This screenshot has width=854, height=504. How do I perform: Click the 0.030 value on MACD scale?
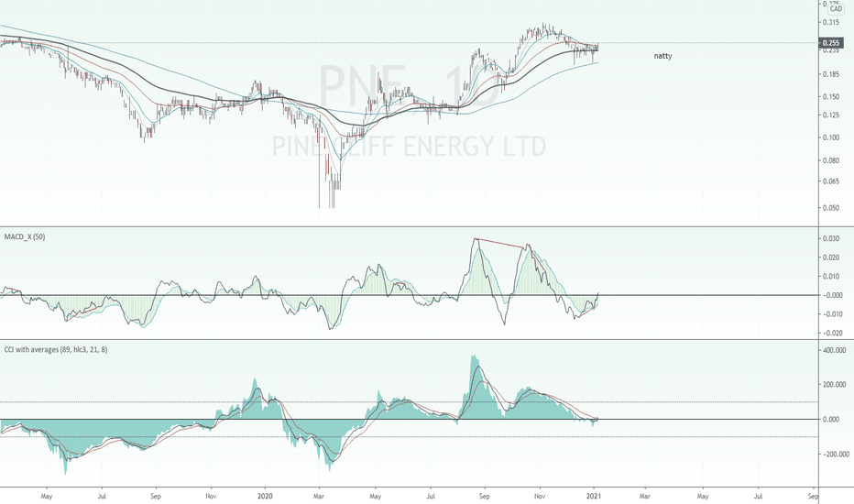tap(833, 238)
